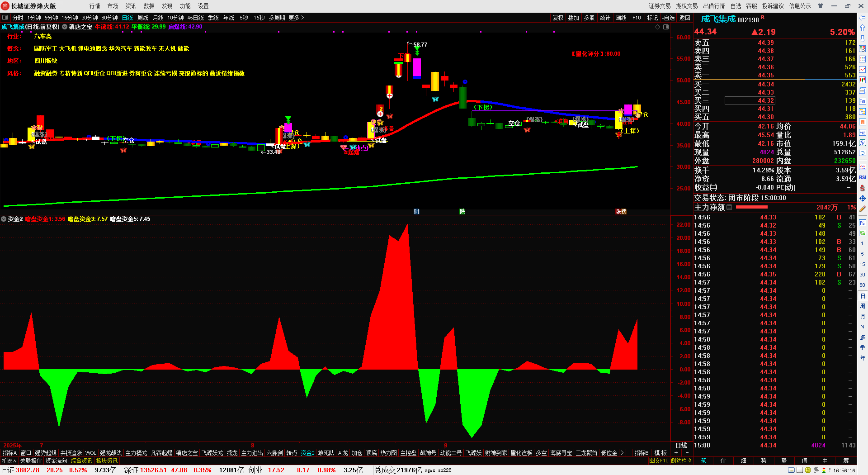Toggle 复权 adjustment button
Image resolution: width=868 pixels, height=475 pixels.
click(558, 18)
